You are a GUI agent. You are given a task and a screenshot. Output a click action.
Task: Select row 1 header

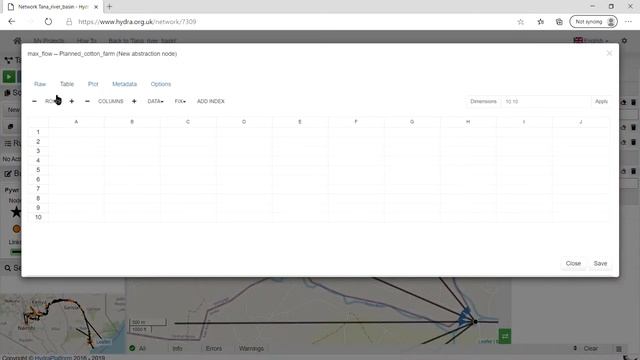pyautogui.click(x=38, y=132)
